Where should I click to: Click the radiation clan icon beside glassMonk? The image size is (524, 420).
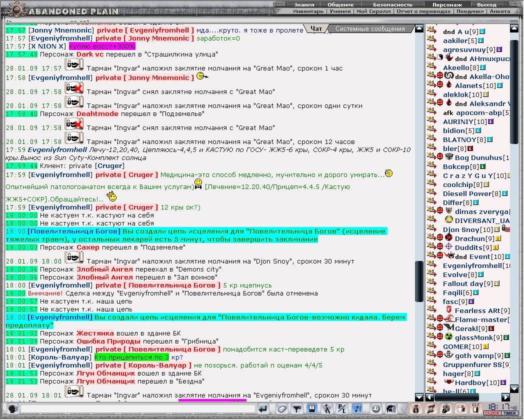449,336
